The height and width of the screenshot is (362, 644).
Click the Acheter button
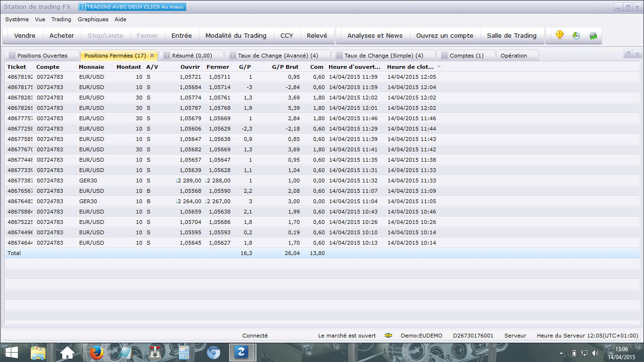pos(62,35)
